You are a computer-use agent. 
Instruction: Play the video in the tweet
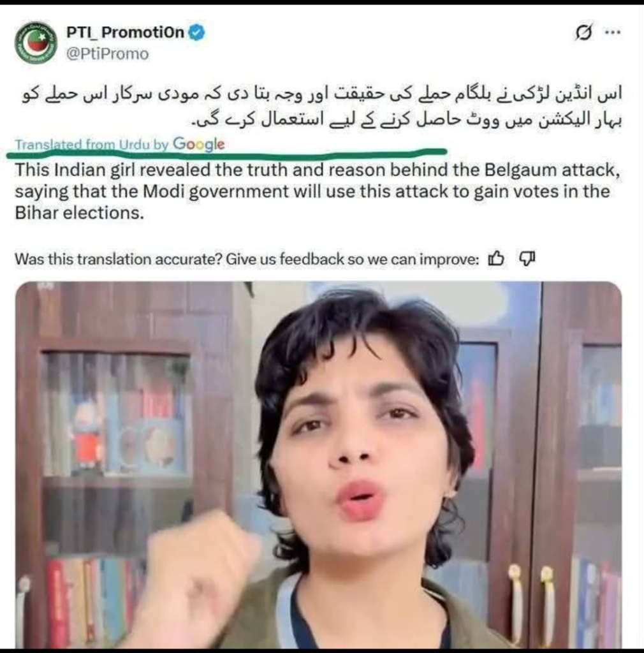click(x=318, y=464)
